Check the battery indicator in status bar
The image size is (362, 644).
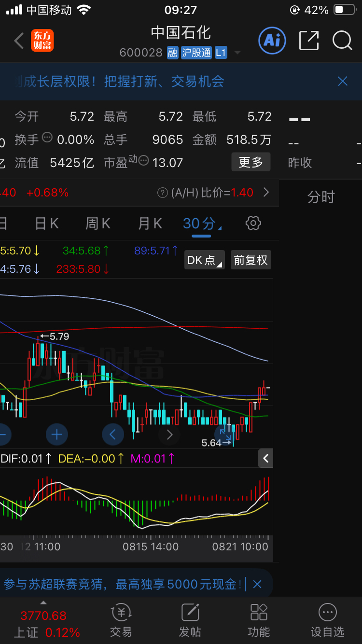[345, 10]
